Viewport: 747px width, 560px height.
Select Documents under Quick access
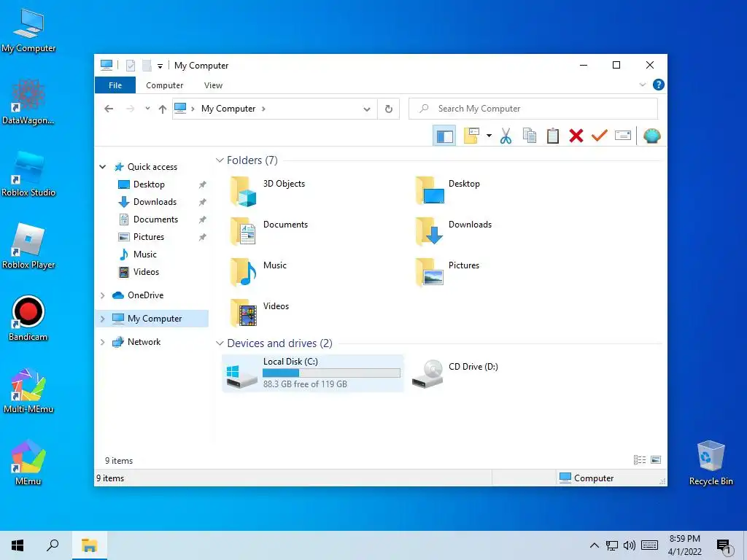click(155, 219)
